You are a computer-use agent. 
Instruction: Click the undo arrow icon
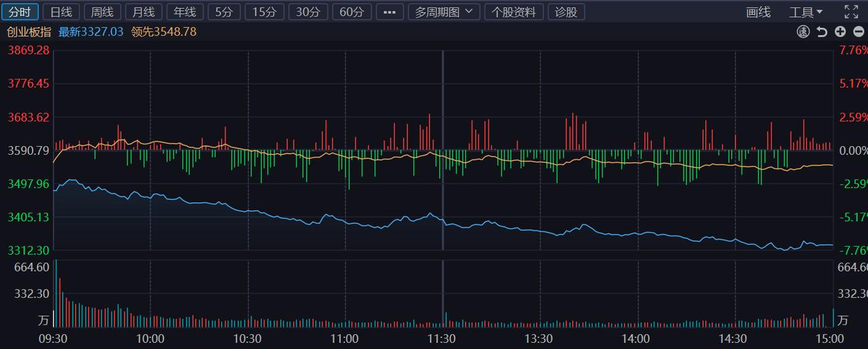pyautogui.click(x=822, y=32)
